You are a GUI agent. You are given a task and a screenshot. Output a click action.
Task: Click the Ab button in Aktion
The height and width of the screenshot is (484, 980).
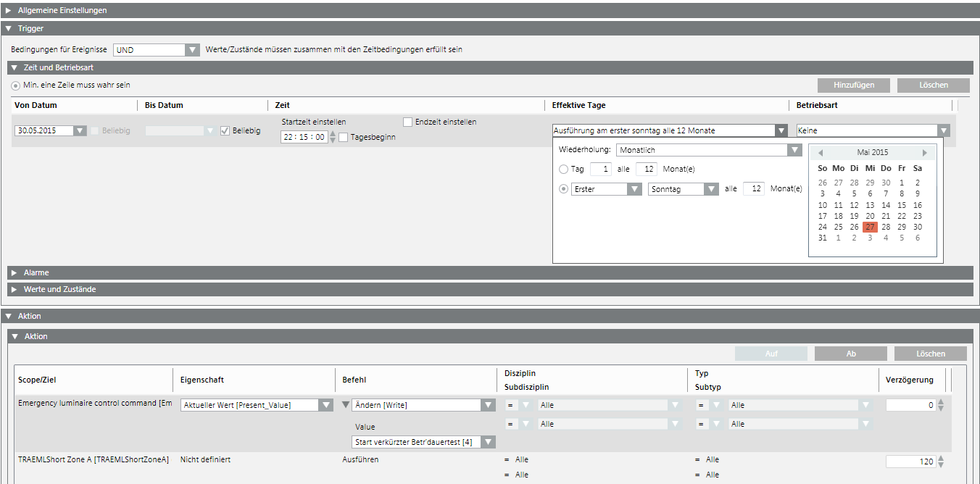pos(850,354)
